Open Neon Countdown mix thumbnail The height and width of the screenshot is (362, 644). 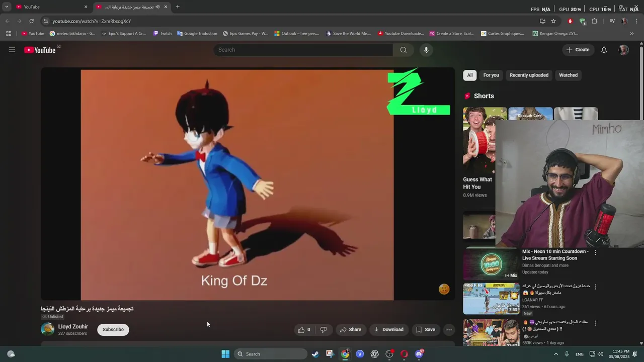[491, 264]
